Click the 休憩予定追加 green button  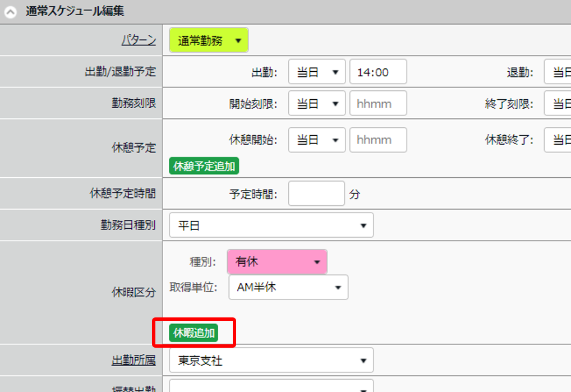pyautogui.click(x=204, y=166)
